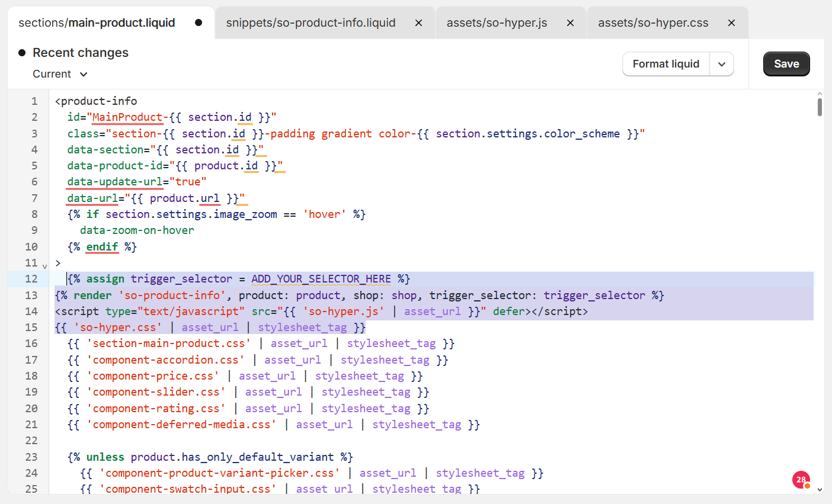Click the Recent changes heading
832x504 pixels.
[x=81, y=53]
